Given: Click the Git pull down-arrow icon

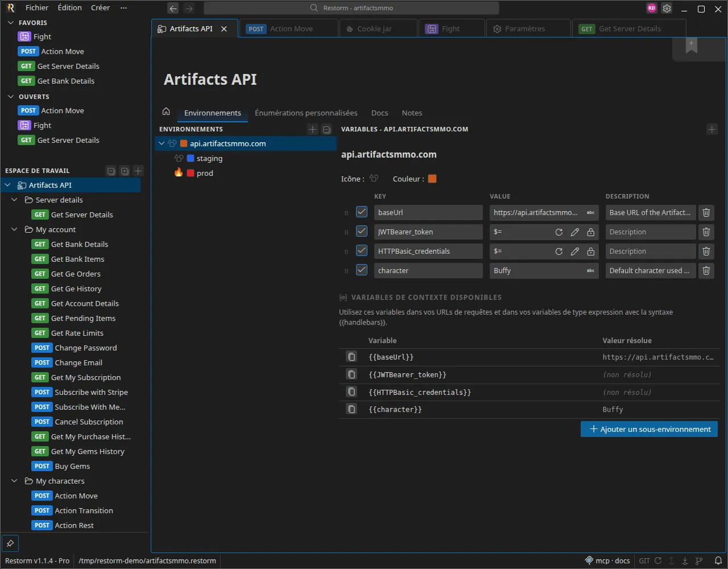Looking at the screenshot, I should (x=685, y=560).
